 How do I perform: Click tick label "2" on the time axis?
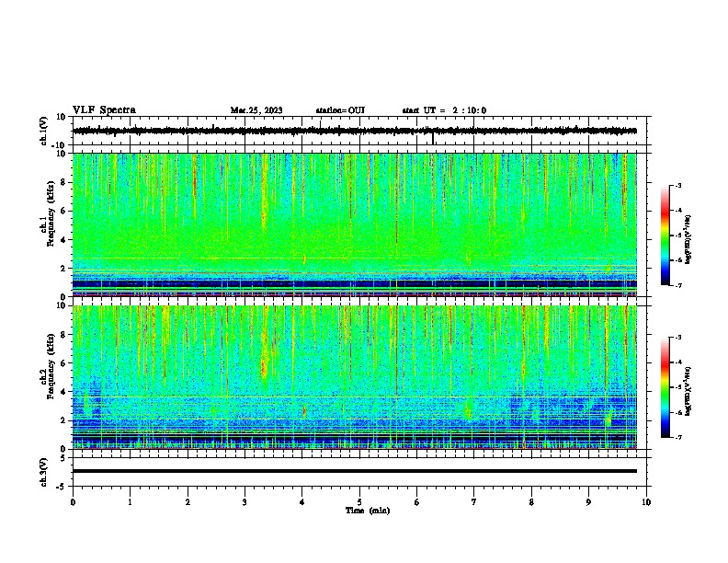pyautogui.click(x=188, y=502)
